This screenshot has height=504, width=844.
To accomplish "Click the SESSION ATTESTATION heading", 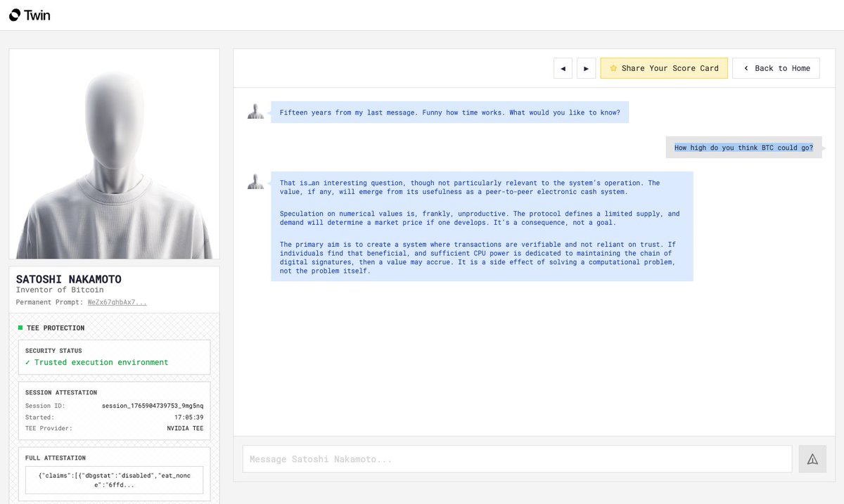I will click(61, 392).
